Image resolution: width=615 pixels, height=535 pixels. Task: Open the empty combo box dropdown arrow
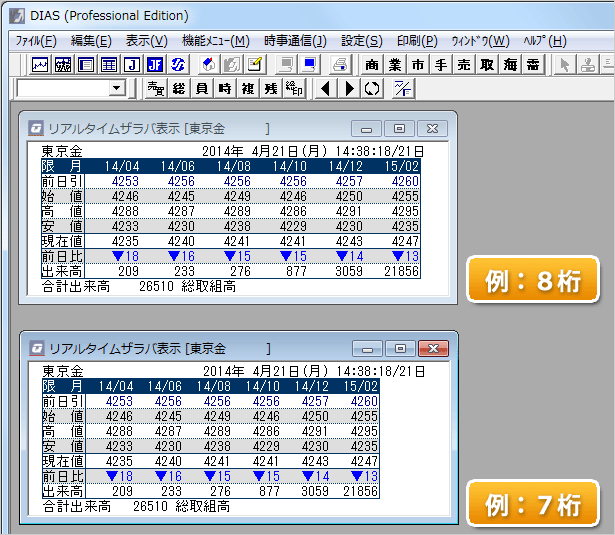tap(117, 89)
